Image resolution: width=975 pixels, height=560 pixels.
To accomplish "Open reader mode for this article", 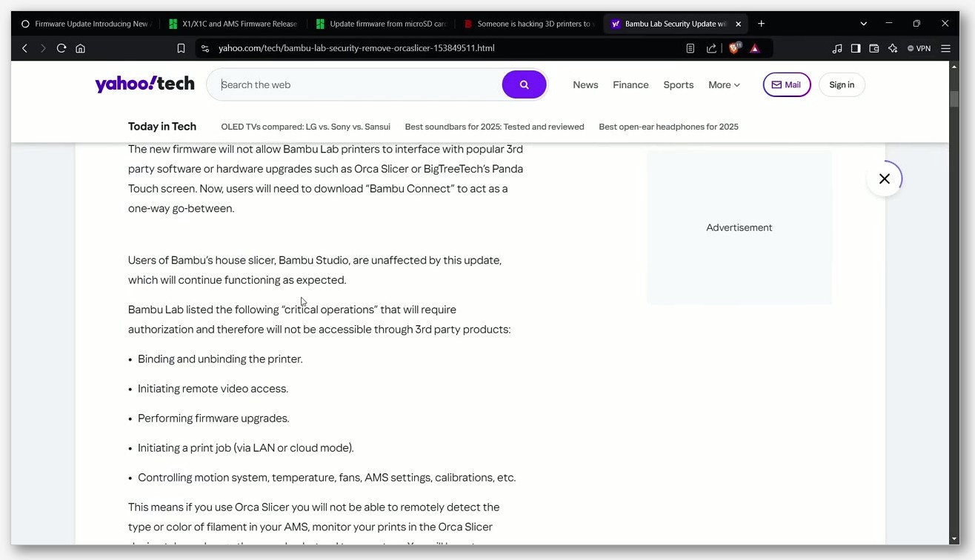I will [x=690, y=48].
